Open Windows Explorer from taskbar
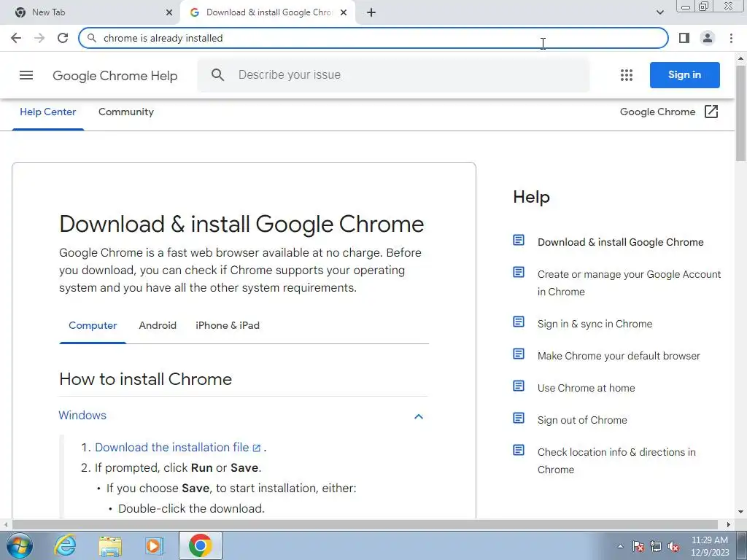The width and height of the screenshot is (747, 560). pyautogui.click(x=110, y=545)
